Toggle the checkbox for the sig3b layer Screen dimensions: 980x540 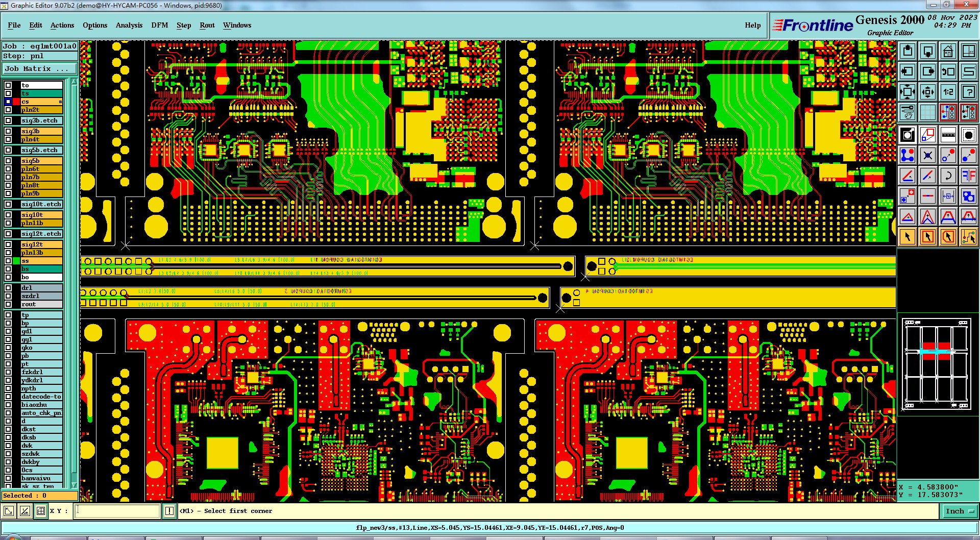point(8,131)
